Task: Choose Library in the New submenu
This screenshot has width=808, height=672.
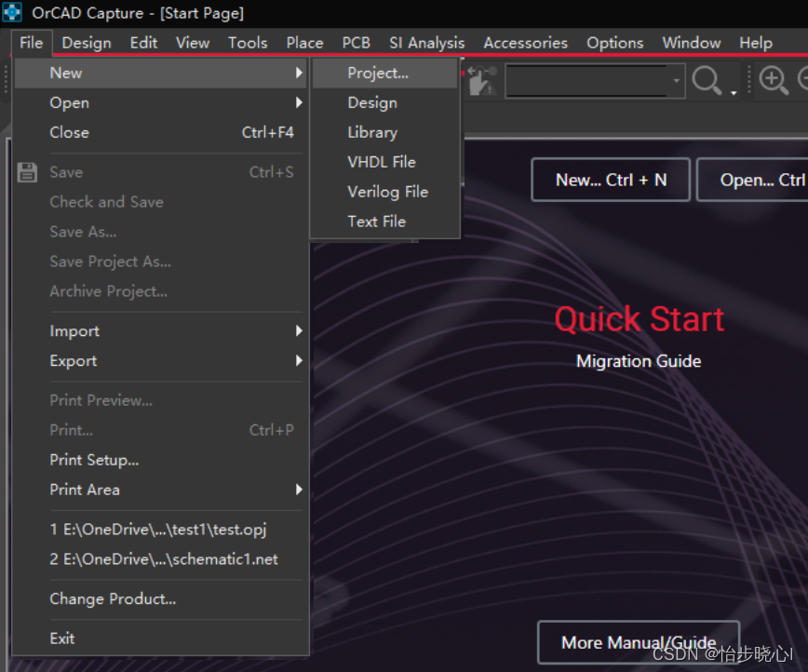Action: (x=372, y=132)
